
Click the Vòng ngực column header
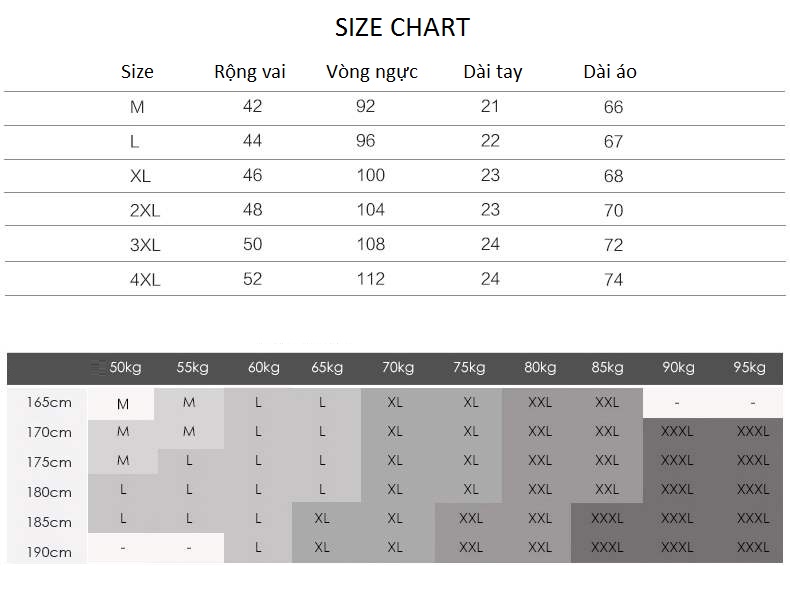(x=372, y=72)
